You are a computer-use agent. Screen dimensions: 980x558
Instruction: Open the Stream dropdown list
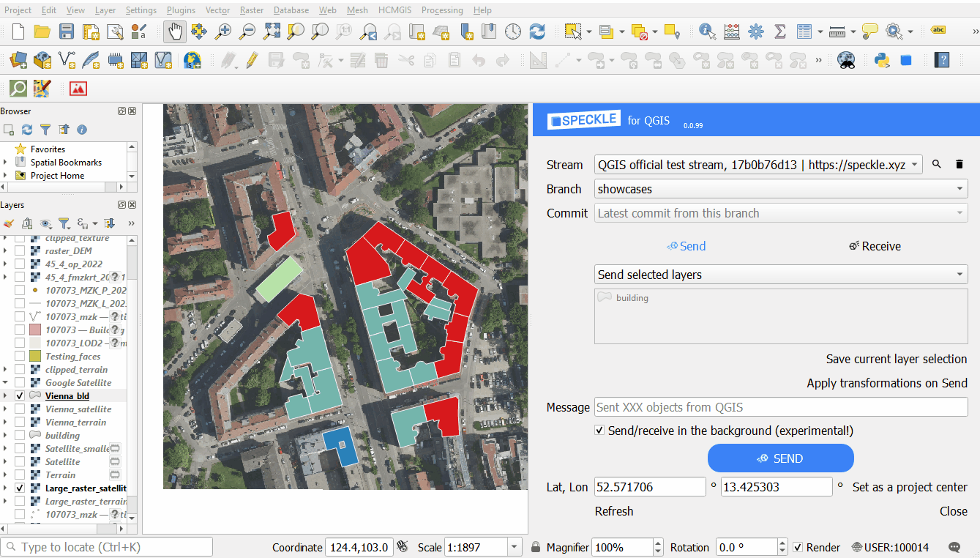pos(758,165)
